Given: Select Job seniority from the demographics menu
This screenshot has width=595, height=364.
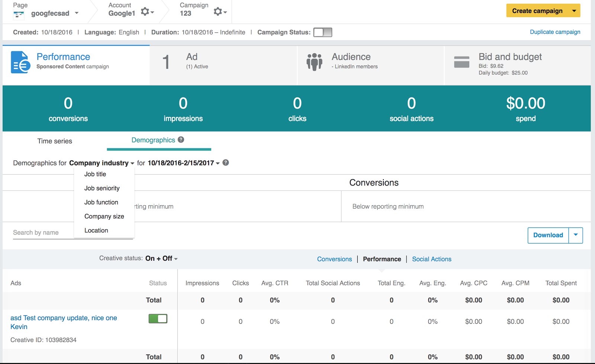Looking at the screenshot, I should coord(102,188).
